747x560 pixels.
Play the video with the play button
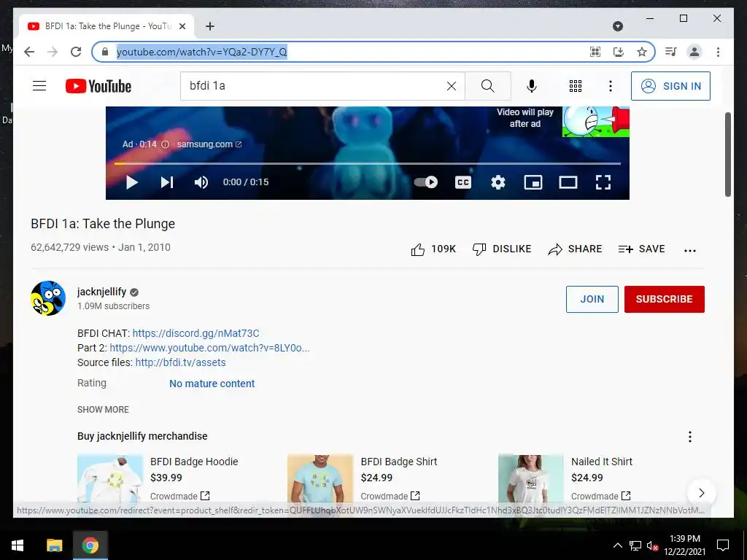(132, 182)
